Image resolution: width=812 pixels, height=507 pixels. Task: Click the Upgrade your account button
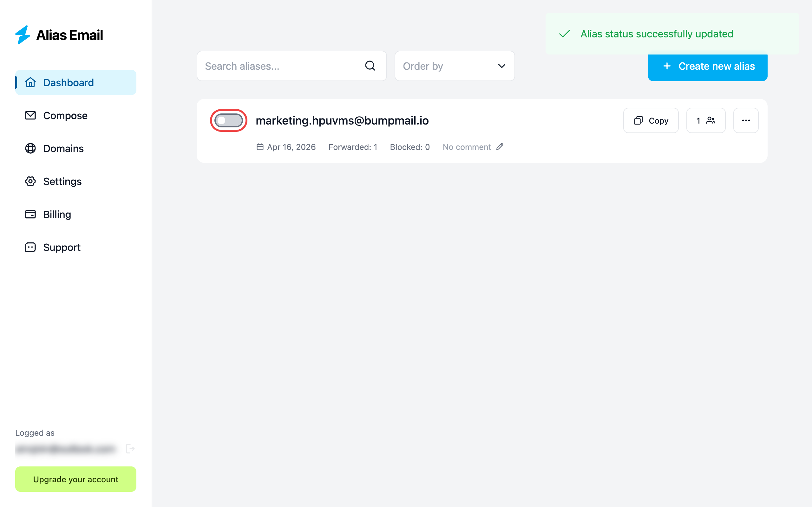(75, 479)
